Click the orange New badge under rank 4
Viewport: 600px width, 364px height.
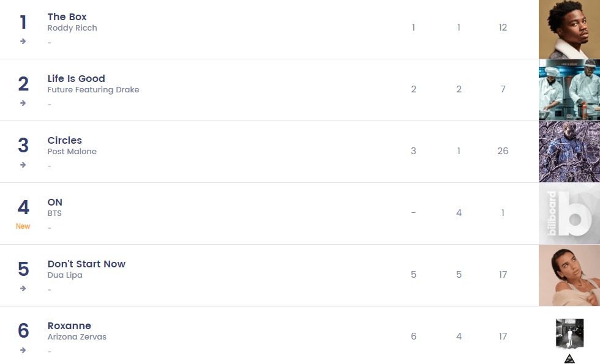[x=23, y=226]
